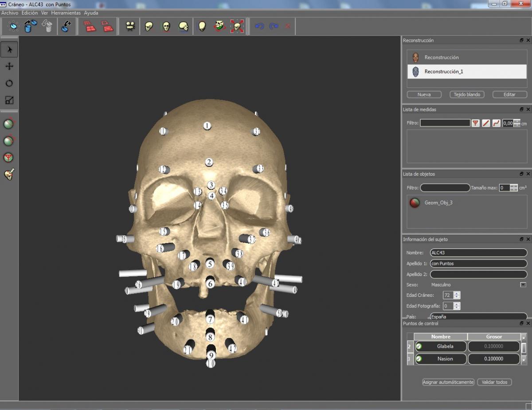Select the rotate circle tool

[9, 83]
